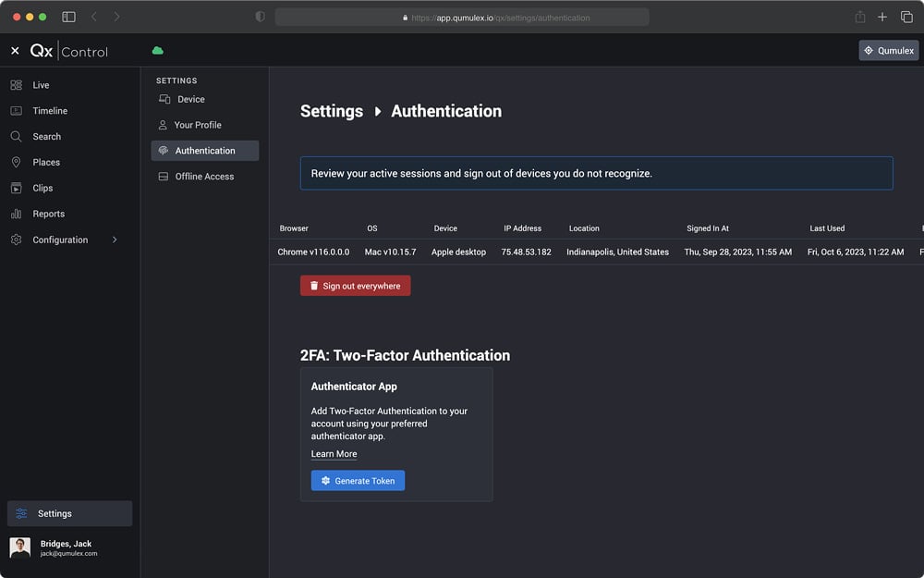Select Offline Access settings

(x=204, y=177)
